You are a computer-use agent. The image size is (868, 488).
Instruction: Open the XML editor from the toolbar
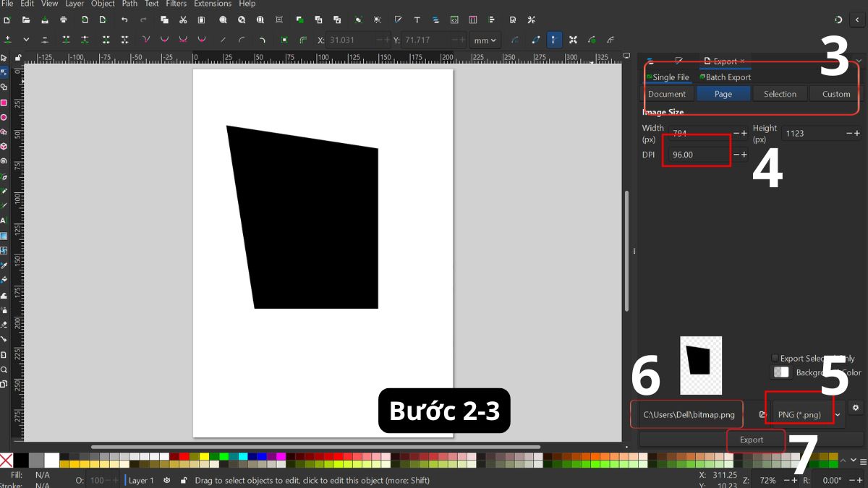point(454,20)
